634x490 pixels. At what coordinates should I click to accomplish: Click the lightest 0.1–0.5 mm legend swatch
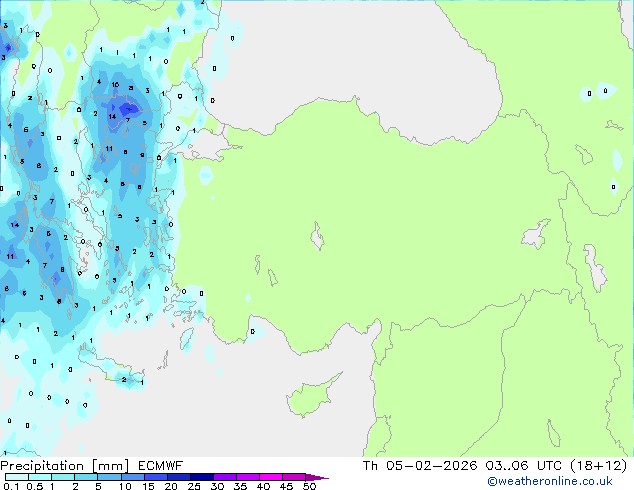[x=17, y=477]
